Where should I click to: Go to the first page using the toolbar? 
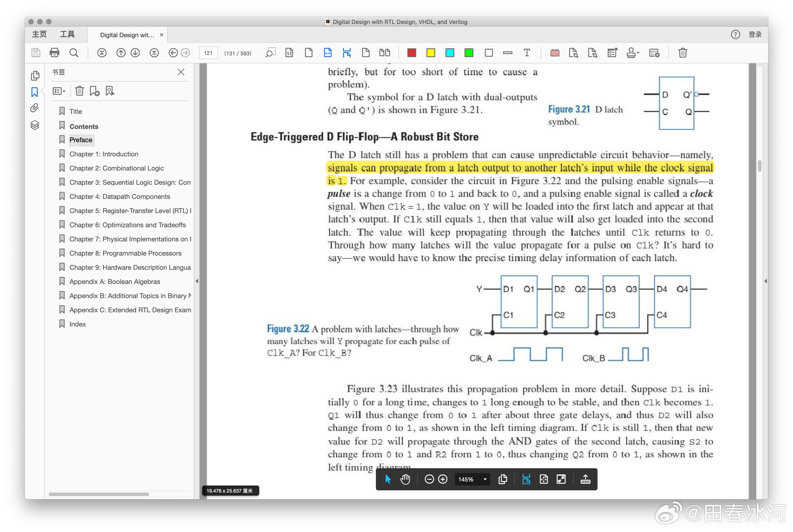click(x=102, y=53)
